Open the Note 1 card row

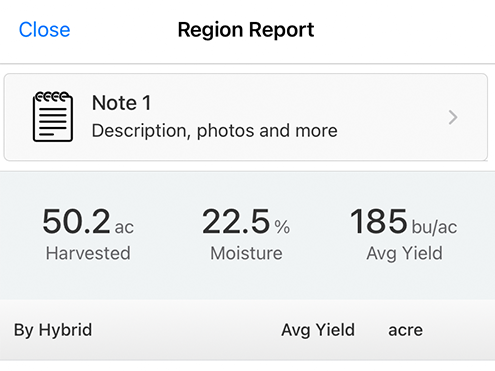click(x=246, y=117)
